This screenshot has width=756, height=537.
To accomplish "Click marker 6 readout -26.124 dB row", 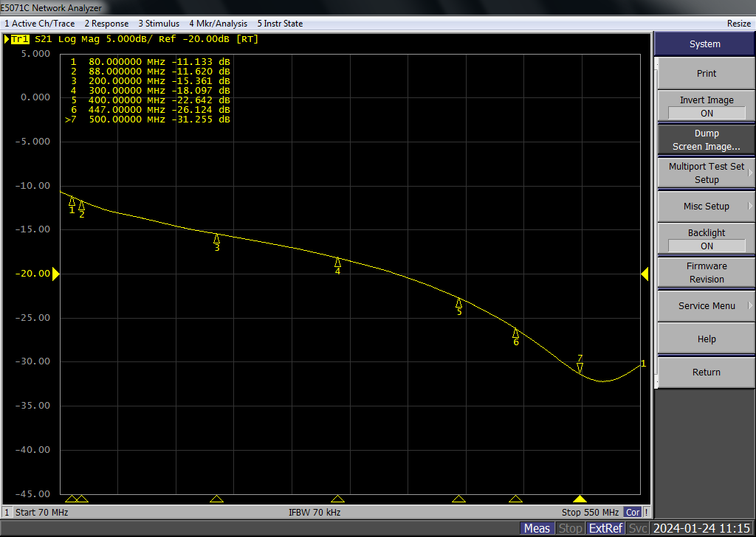I will [x=150, y=110].
